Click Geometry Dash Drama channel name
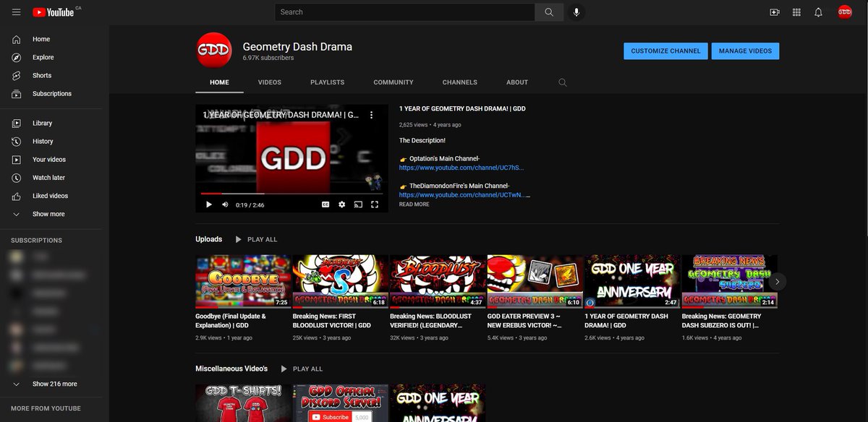Screen dimensions: 868x422 pos(297,46)
